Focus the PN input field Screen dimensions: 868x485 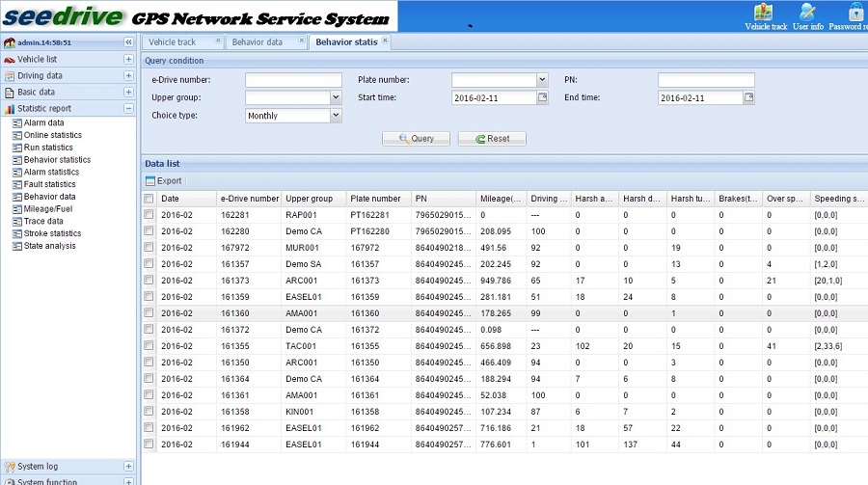(706, 80)
